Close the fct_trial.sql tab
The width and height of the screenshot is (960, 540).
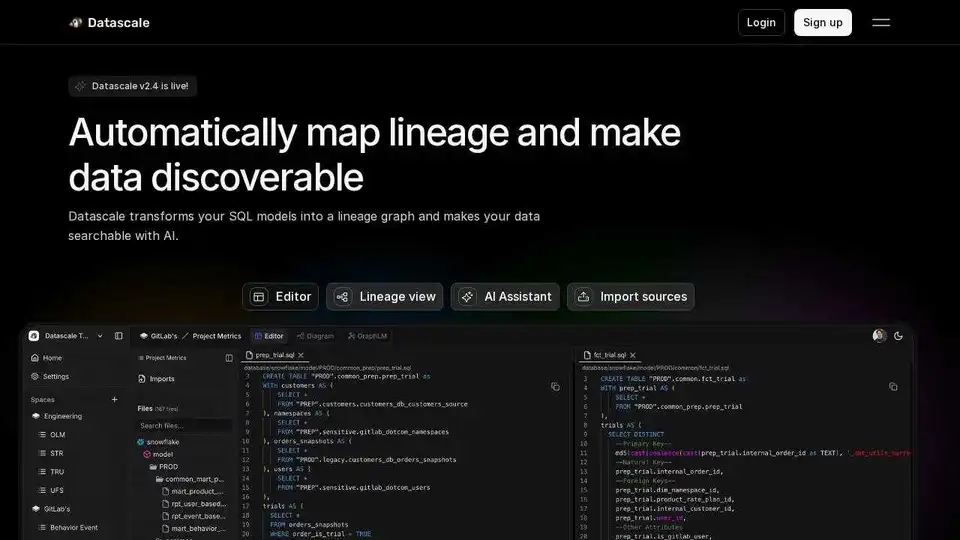pos(633,355)
